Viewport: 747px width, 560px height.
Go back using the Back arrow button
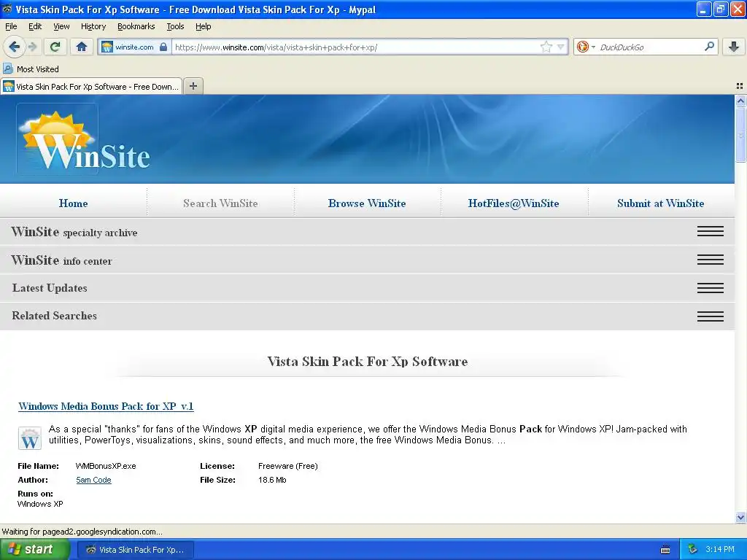click(x=15, y=47)
